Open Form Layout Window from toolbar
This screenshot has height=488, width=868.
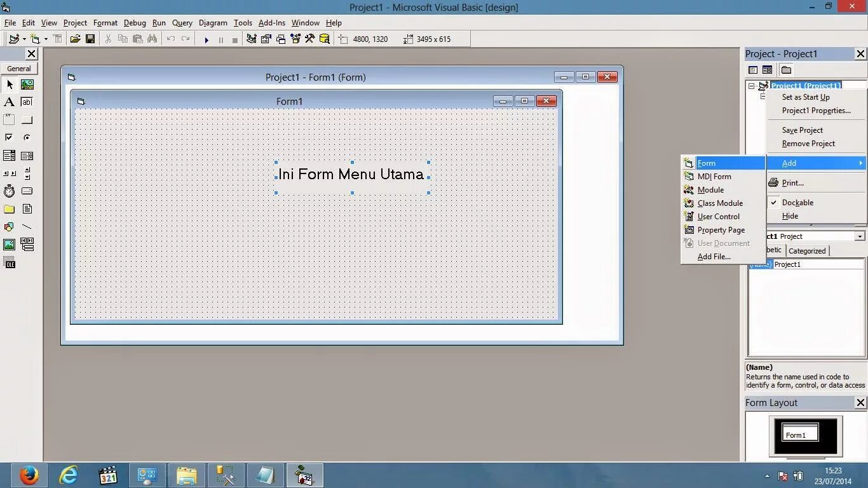pyautogui.click(x=281, y=39)
